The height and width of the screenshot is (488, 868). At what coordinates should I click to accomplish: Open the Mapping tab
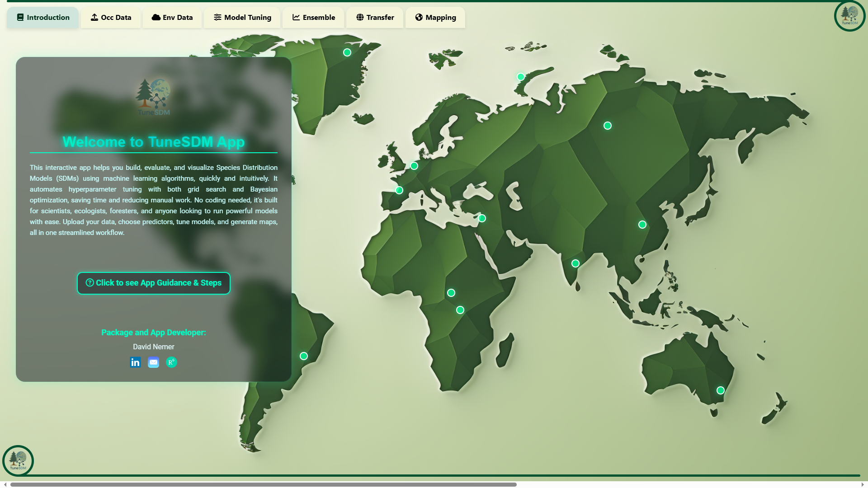point(435,18)
